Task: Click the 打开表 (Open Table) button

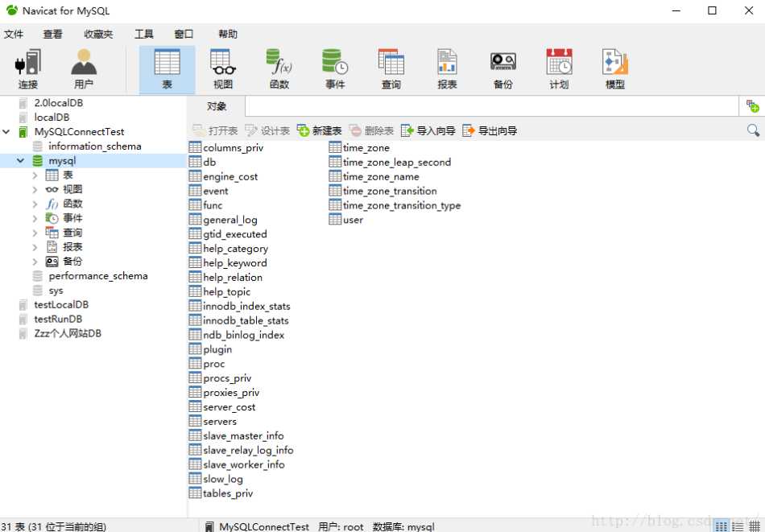Action: point(215,130)
